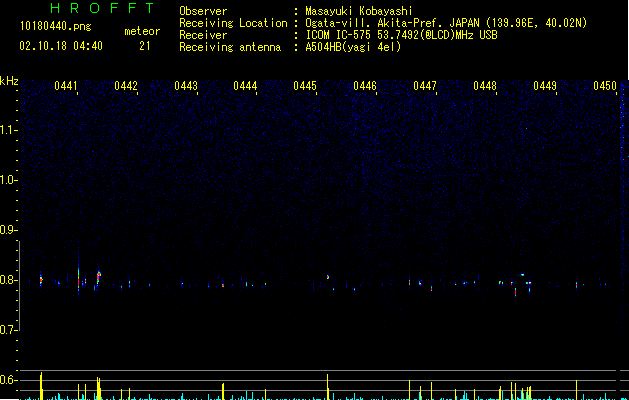Image resolution: width=629 pixels, height=400 pixels.
Task: Click the 0442 time marker
Action: (x=126, y=86)
